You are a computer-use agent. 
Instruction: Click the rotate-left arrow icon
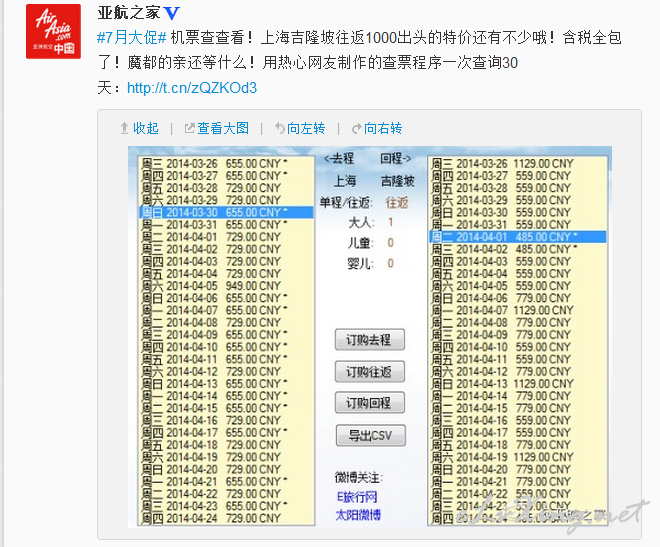pyautogui.click(x=279, y=128)
